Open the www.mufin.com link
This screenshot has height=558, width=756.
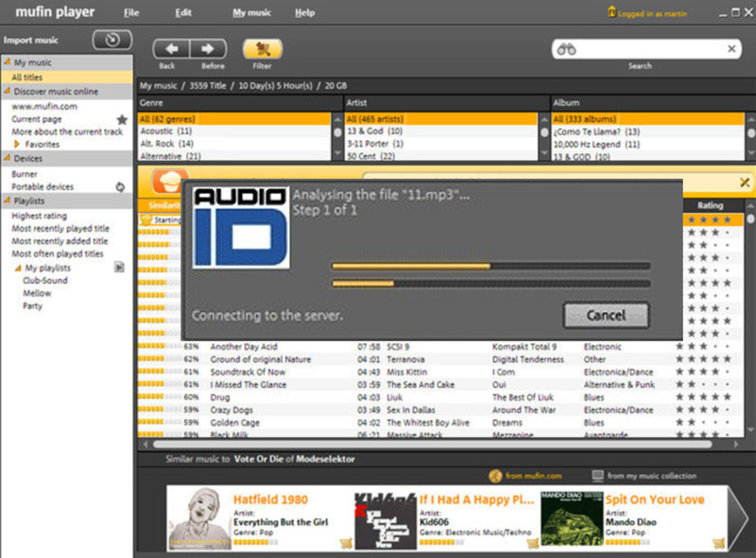pos(44,106)
